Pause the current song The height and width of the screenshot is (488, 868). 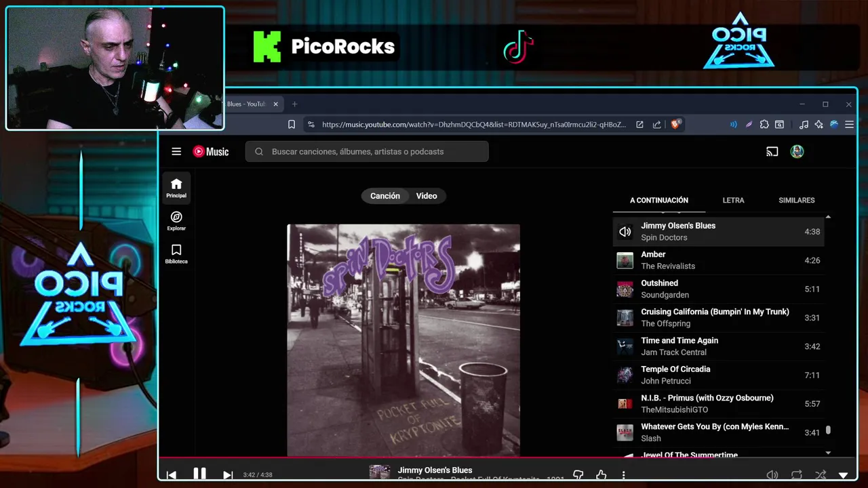pos(199,474)
